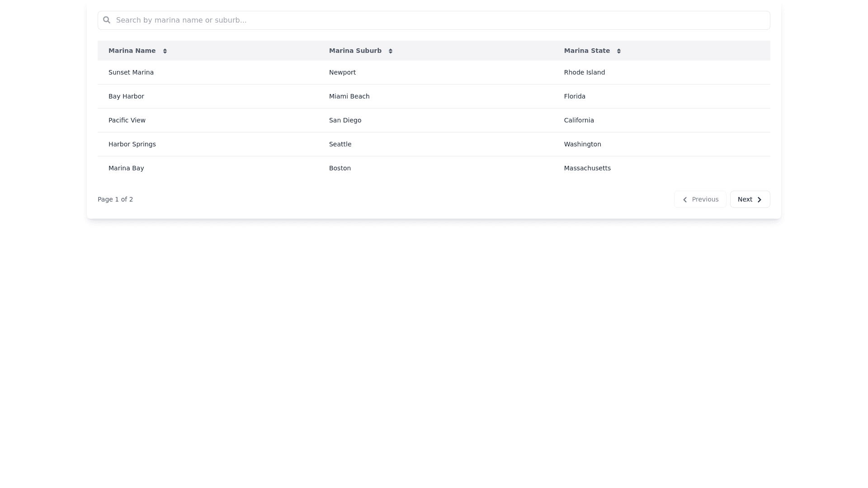The height and width of the screenshot is (488, 868).
Task: Click the Harbor Springs entry
Action: coord(132,144)
